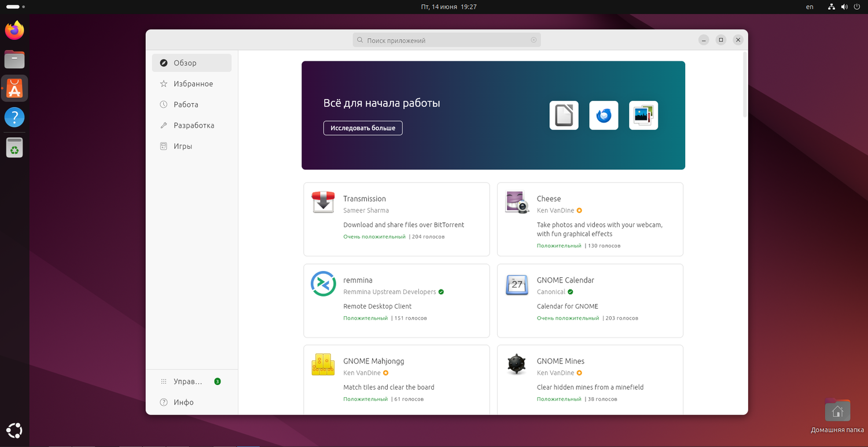Click the Remmina Upstream Developers publisher text
This screenshot has width=868, height=447.
coord(389,292)
